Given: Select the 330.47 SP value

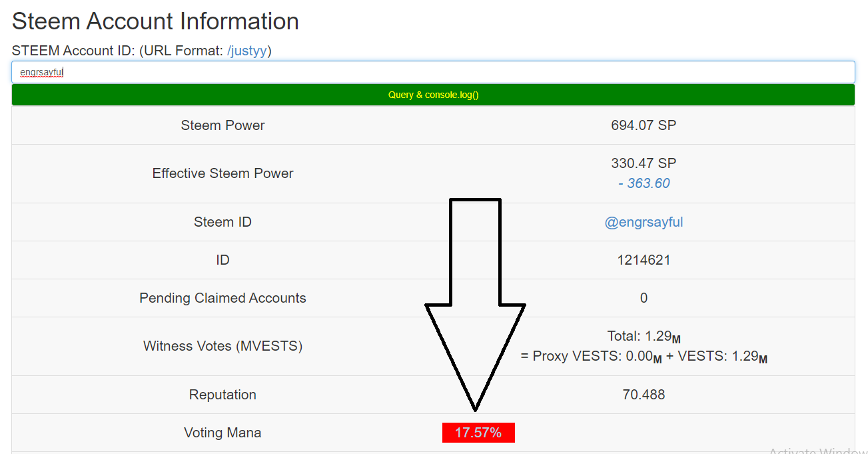Looking at the screenshot, I should click(644, 163).
